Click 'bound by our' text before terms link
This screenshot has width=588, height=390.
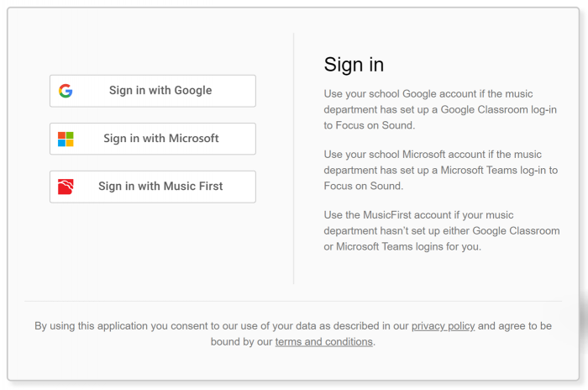(241, 341)
